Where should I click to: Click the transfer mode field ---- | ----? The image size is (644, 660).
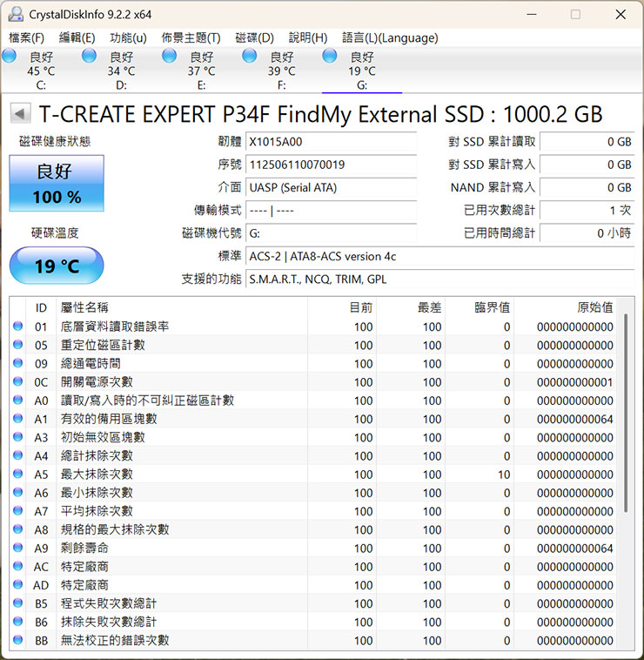pyautogui.click(x=331, y=210)
